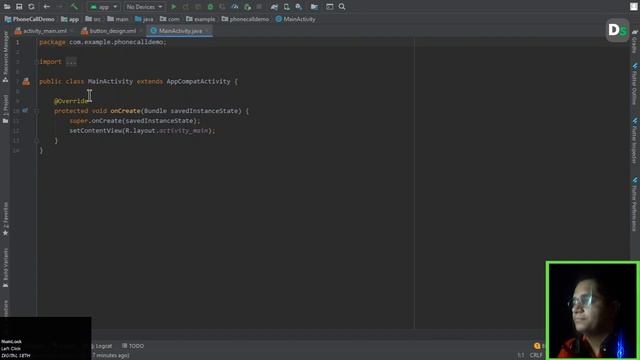Open the Build Variants side tab
This screenshot has height=360, width=640.
pos(5,268)
